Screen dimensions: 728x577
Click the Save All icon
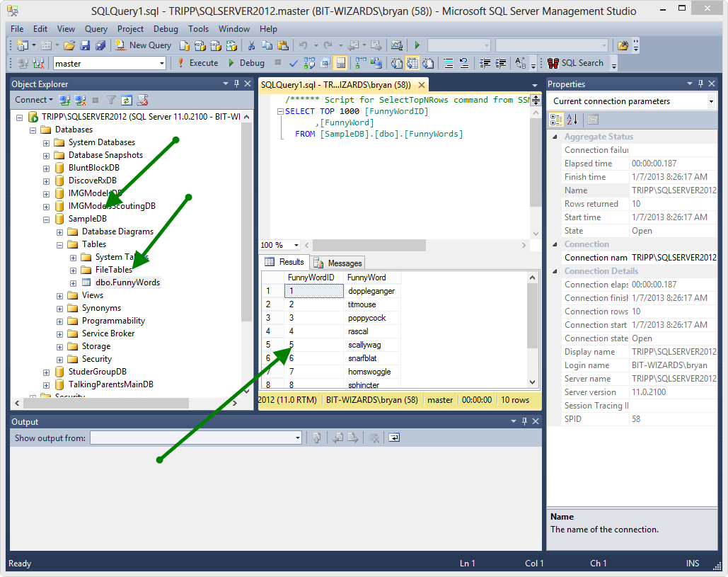pos(100,45)
